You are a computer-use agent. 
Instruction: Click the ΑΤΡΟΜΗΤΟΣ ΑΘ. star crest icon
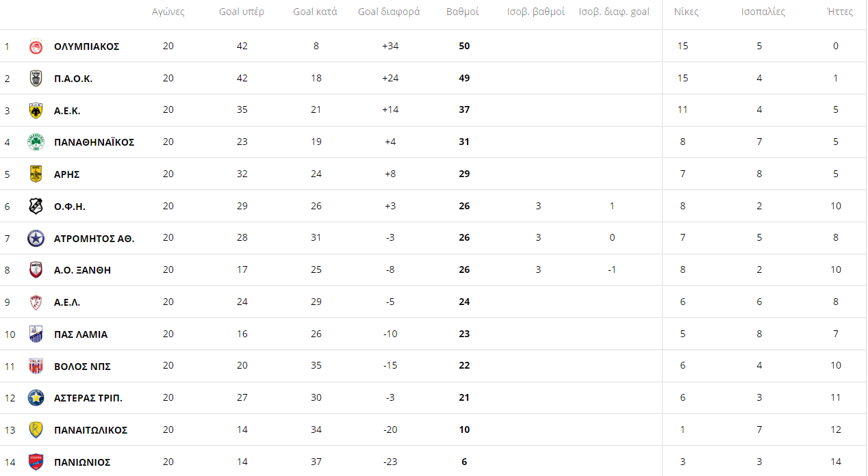36,238
